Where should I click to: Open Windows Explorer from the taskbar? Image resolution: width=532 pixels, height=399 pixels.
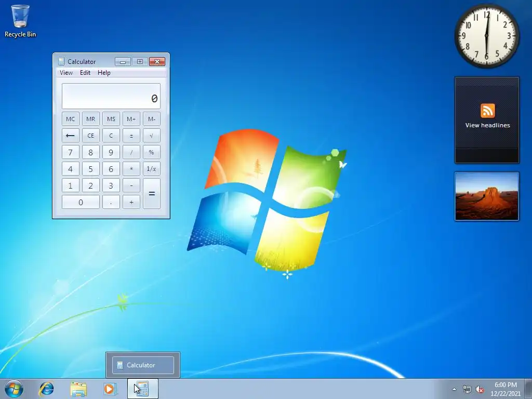click(78, 389)
